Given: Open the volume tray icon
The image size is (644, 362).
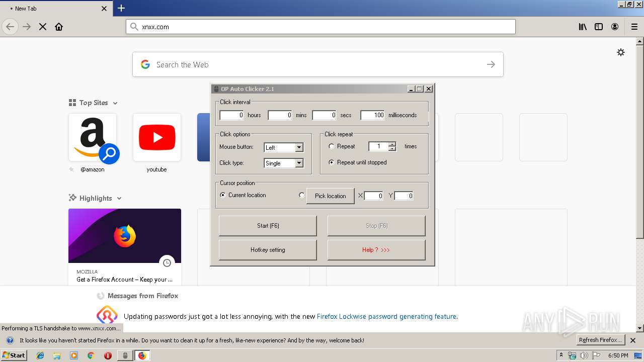Looking at the screenshot, I should (x=584, y=355).
